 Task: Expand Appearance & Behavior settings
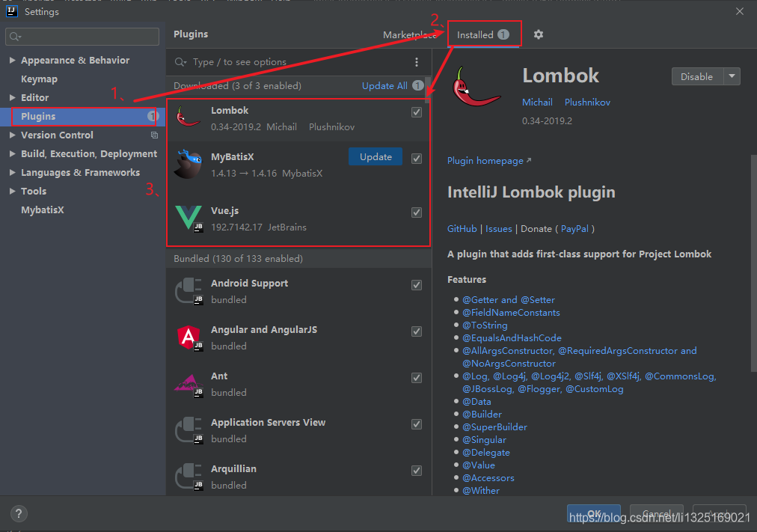click(13, 61)
